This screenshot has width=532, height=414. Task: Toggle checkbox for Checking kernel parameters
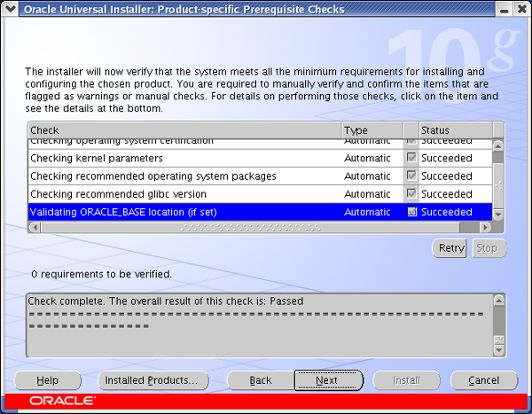(x=411, y=158)
